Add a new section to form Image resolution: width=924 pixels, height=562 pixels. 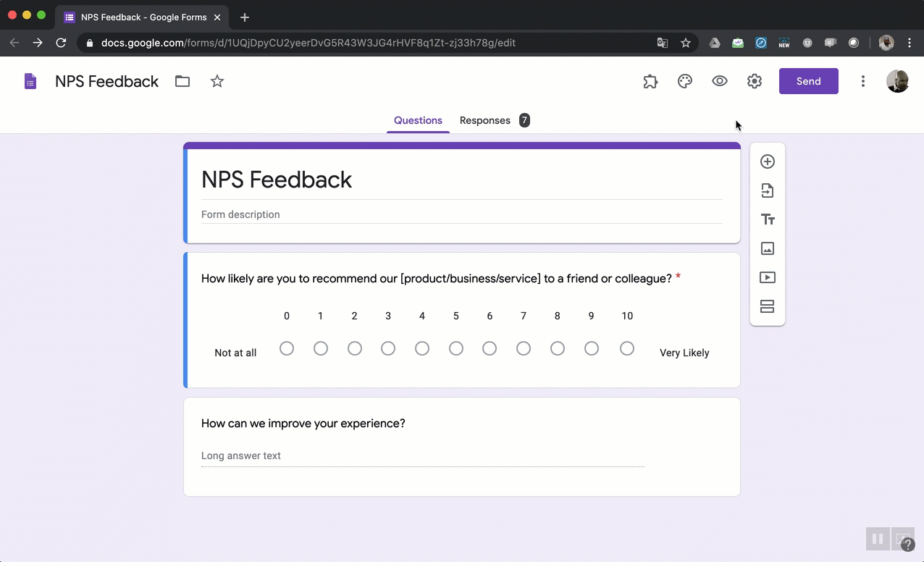[768, 306]
